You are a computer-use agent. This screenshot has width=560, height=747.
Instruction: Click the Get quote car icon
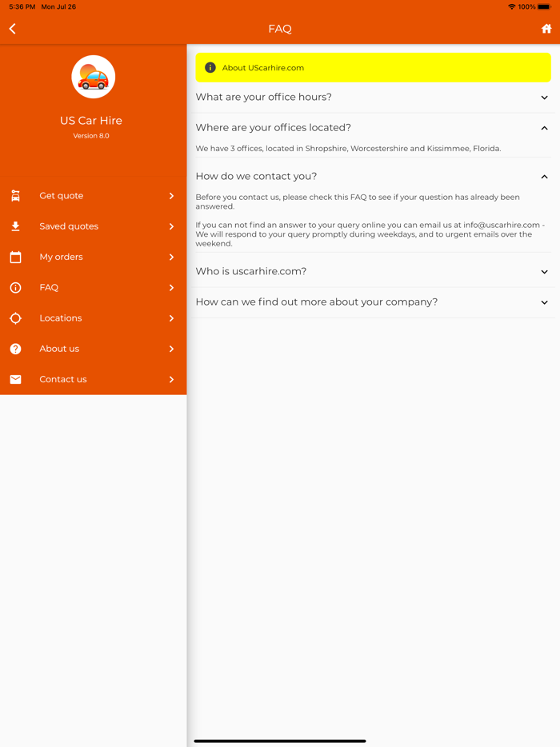(16, 196)
